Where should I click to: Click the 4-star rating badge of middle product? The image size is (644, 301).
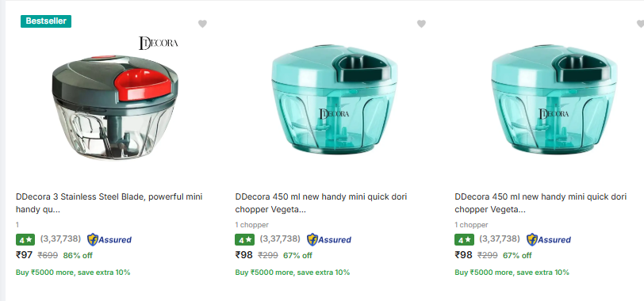[245, 240]
